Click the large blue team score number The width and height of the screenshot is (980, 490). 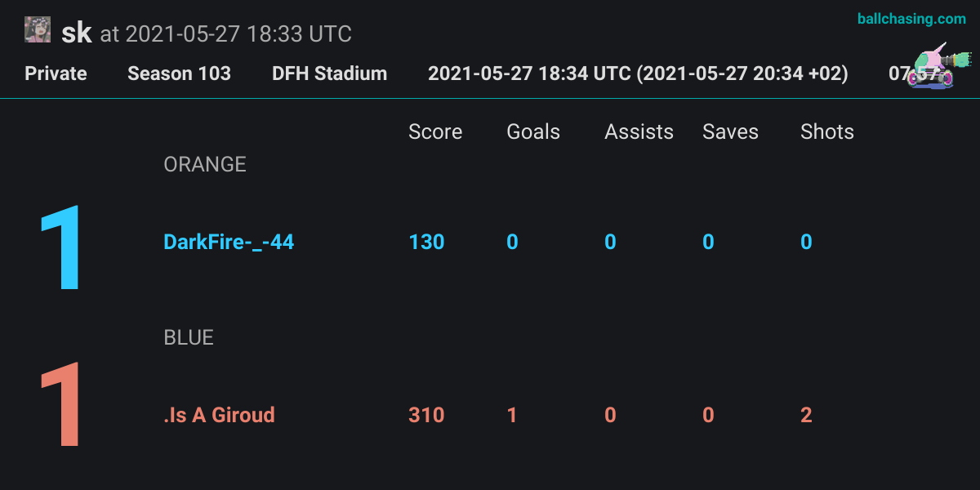tap(60, 406)
